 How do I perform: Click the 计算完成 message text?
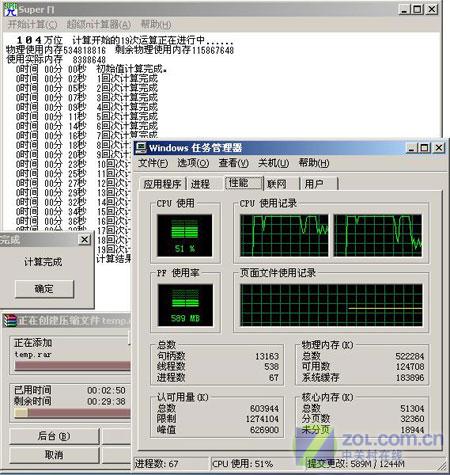[x=43, y=262]
